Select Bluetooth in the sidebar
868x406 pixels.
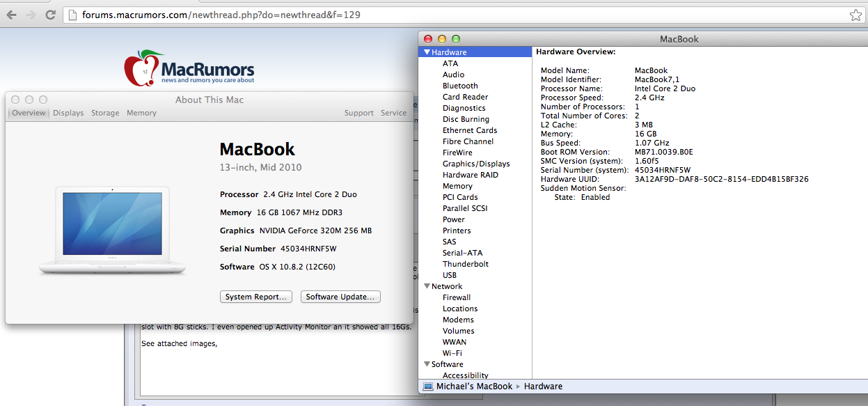click(460, 86)
